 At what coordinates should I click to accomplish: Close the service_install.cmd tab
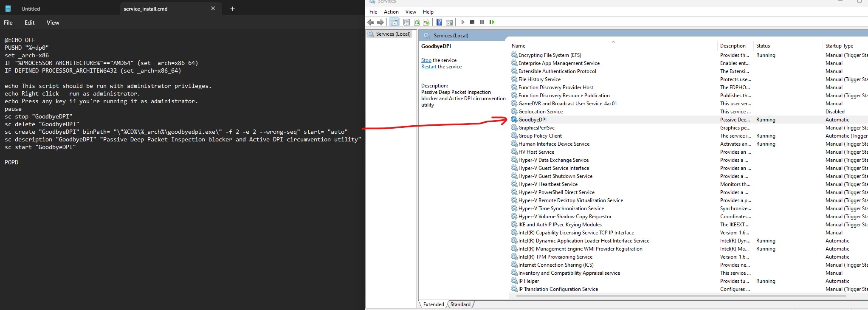(213, 8)
